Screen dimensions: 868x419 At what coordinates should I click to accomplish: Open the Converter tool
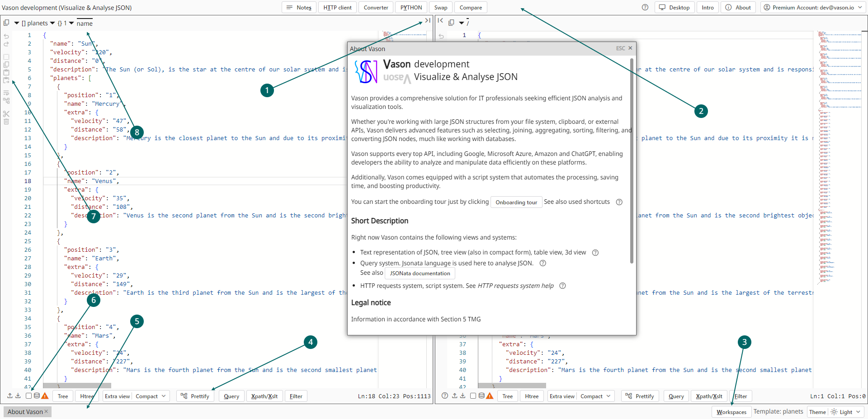[376, 7]
